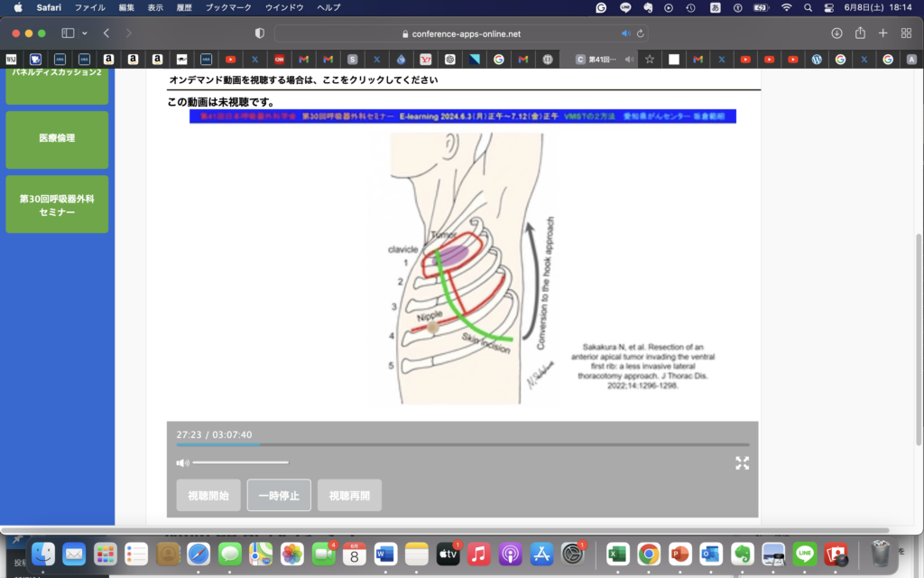The height and width of the screenshot is (578, 924).
Task: Toggle the Safari sidebar
Action: point(68,33)
